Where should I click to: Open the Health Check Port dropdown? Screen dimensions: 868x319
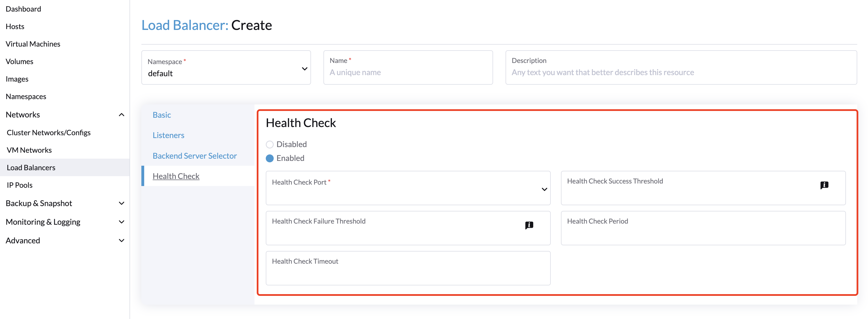[544, 189]
